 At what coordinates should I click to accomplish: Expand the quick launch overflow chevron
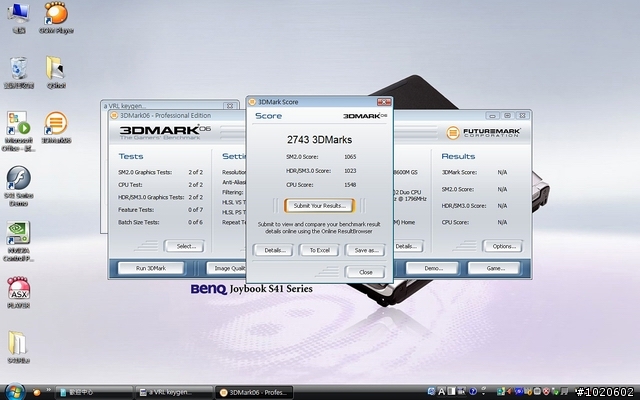click(x=48, y=391)
